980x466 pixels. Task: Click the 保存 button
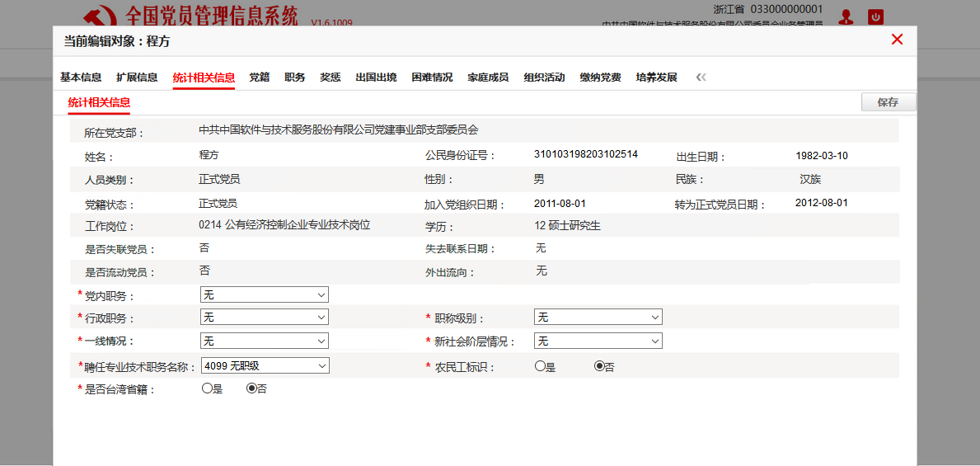(888, 102)
